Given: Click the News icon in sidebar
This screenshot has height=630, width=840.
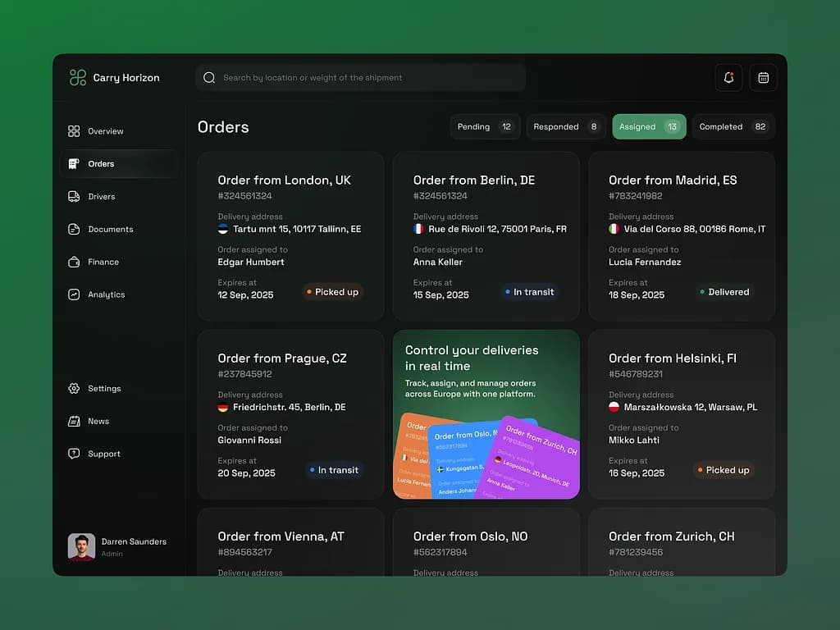Looking at the screenshot, I should [74, 422].
